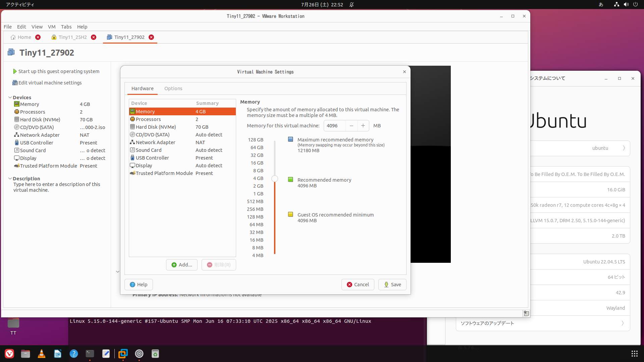Collapse the Devices section
The height and width of the screenshot is (362, 644).
[10, 98]
